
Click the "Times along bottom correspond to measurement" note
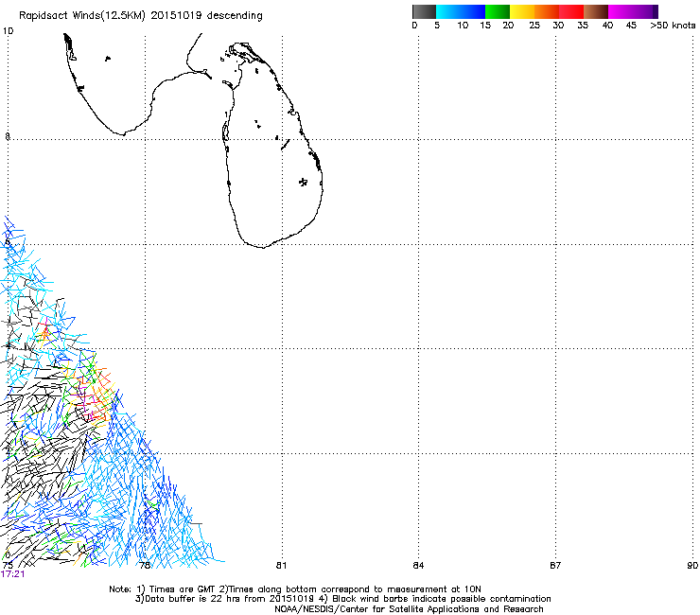coord(340,589)
